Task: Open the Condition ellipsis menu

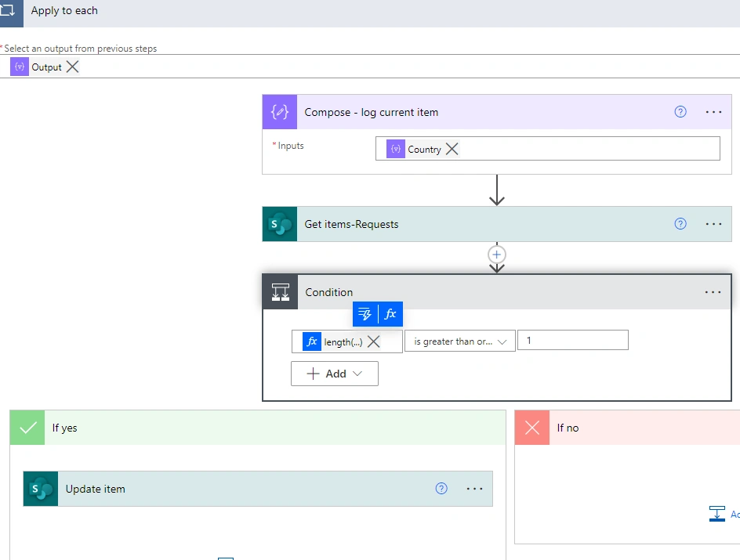Action: point(713,292)
